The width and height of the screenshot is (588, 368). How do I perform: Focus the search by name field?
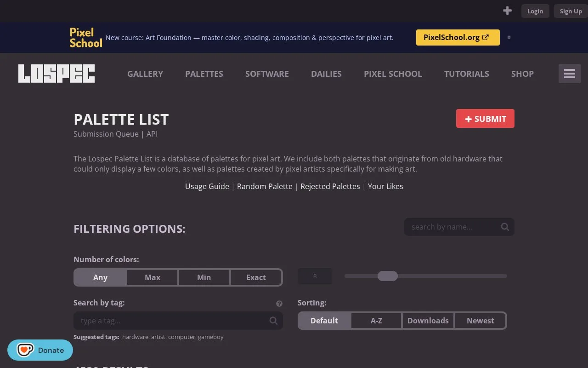459,227
